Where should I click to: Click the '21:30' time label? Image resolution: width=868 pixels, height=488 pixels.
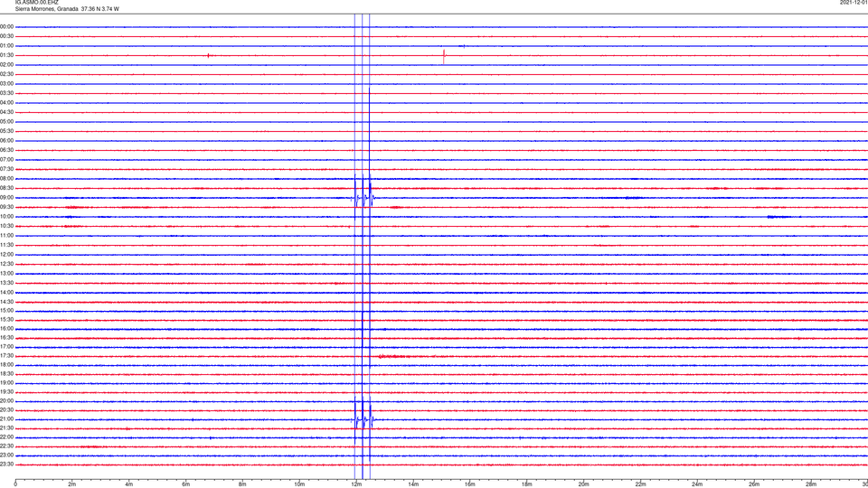[x=6, y=428]
